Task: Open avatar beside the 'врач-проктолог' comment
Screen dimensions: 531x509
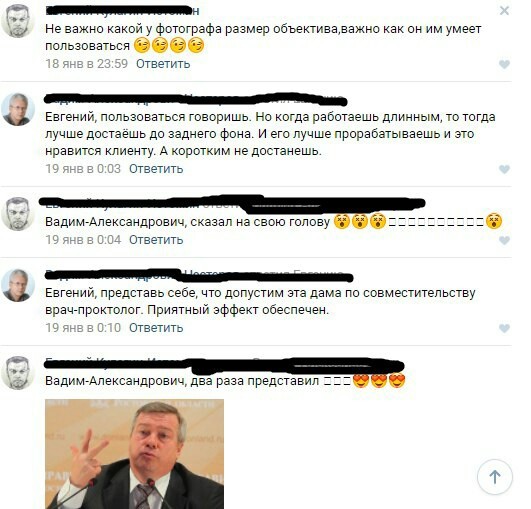Action: click(18, 285)
